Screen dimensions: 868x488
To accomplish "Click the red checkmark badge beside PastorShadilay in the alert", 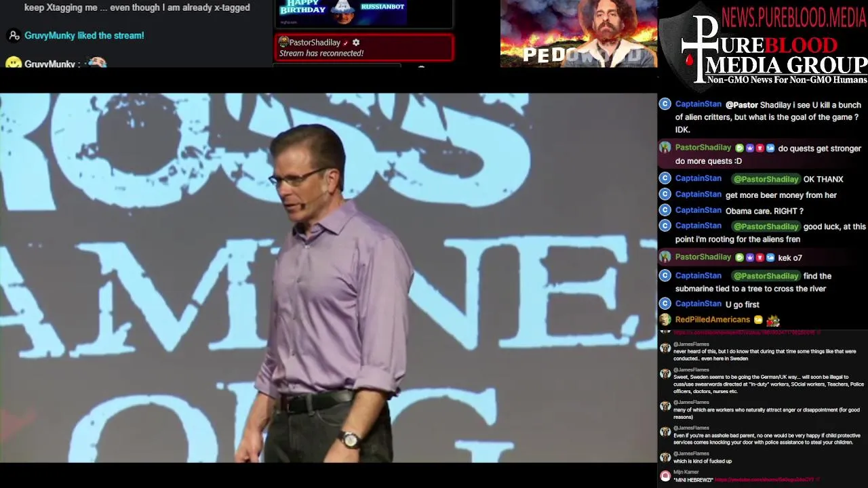I will 345,43.
